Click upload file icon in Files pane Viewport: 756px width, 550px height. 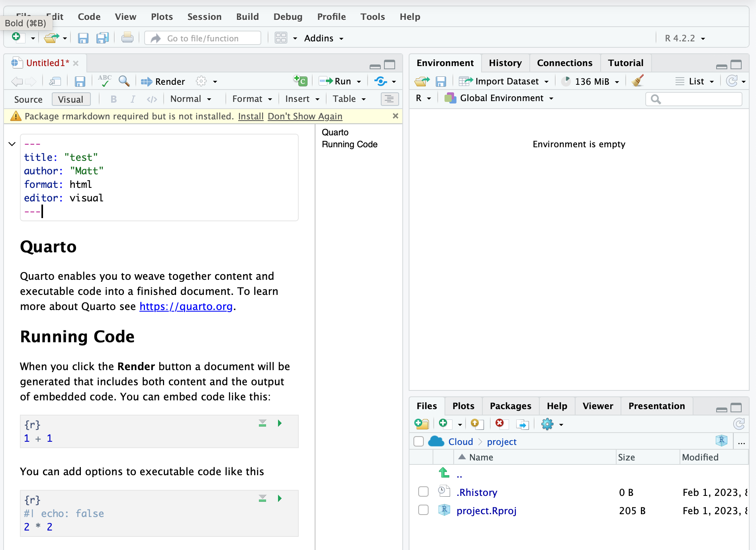477,424
